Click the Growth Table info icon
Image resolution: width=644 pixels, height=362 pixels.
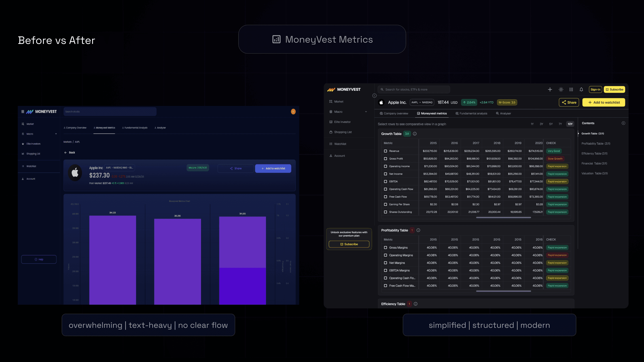(415, 134)
